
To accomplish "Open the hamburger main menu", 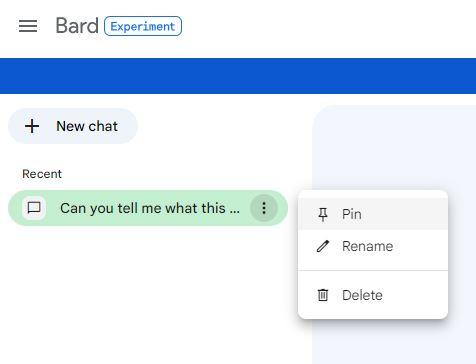I will 28,26.
